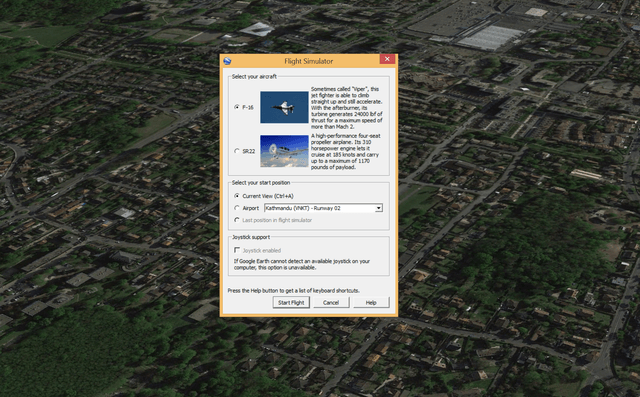The image size is (640, 397).
Task: Click the joystick unavailable note text
Action: pyautogui.click(x=302, y=264)
